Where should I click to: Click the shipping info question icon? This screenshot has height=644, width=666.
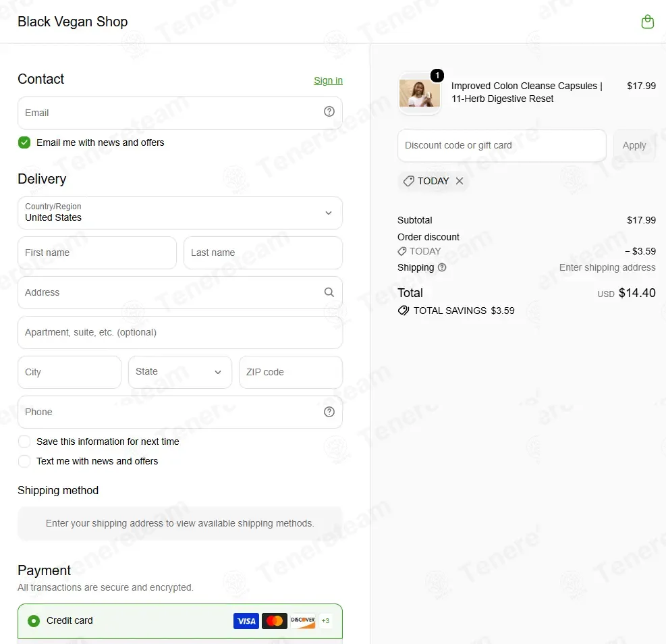tap(442, 267)
